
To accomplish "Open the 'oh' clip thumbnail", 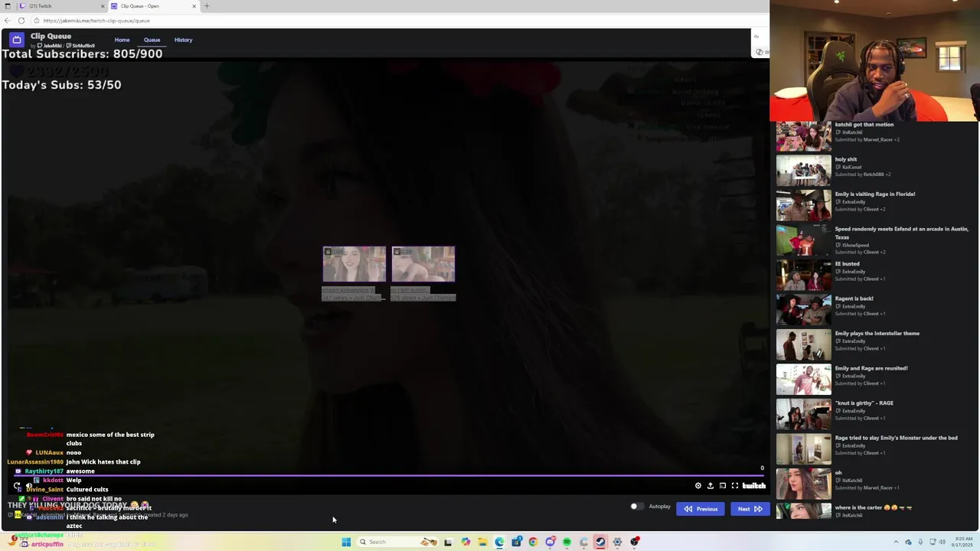I will click(803, 484).
